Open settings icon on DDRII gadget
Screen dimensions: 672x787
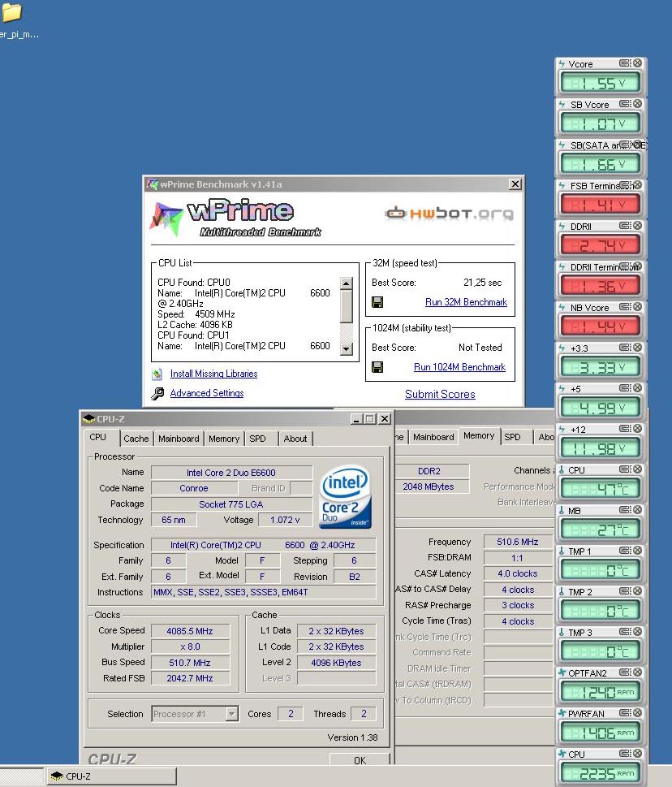(625, 226)
